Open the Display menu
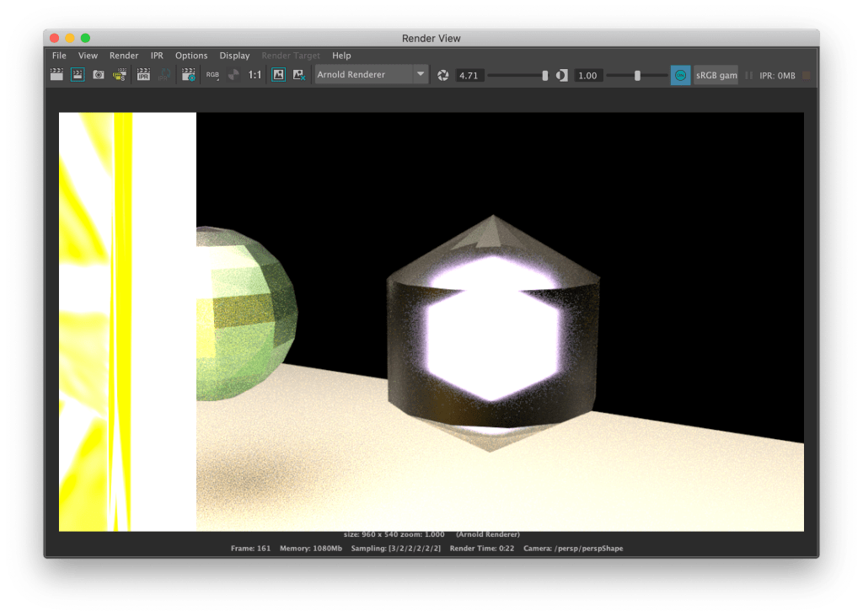The image size is (863, 616). [x=234, y=56]
